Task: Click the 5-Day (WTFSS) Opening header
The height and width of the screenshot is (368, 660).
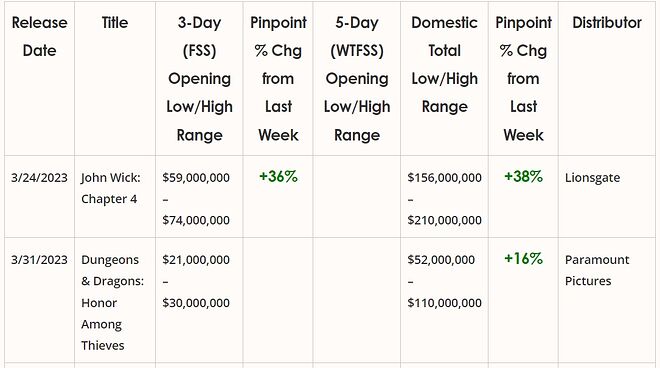Action: click(357, 79)
